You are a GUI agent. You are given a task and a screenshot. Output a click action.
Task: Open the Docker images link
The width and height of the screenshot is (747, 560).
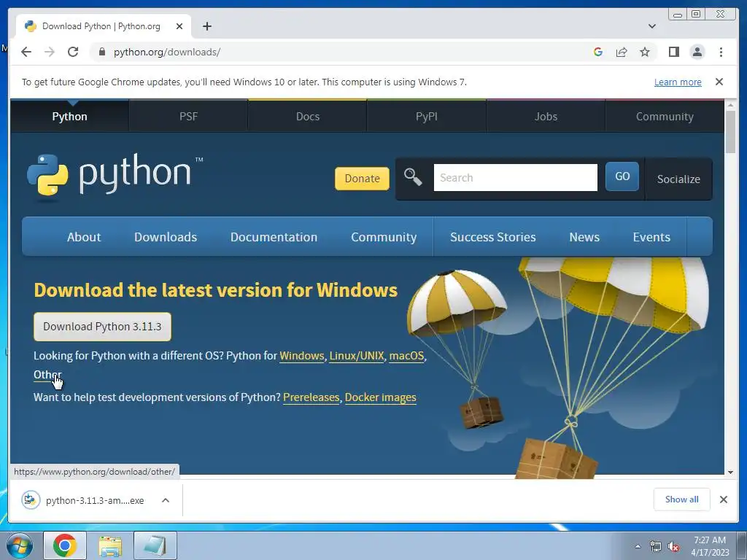point(380,397)
